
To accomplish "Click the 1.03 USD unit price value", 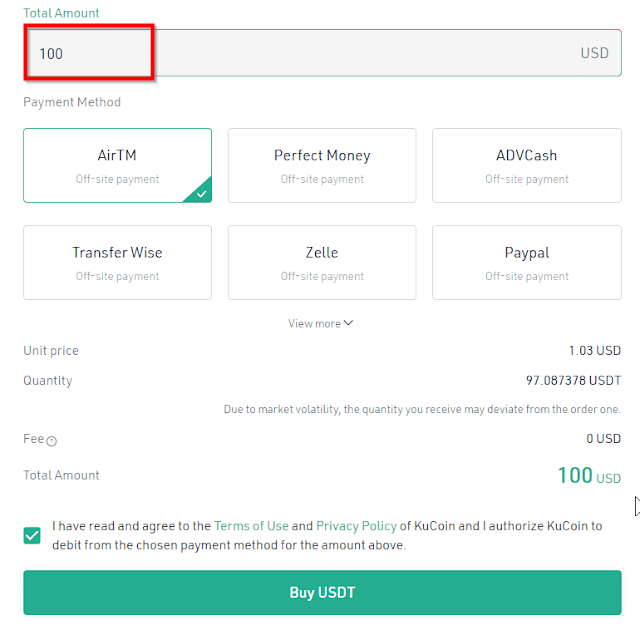I will coord(594,351).
